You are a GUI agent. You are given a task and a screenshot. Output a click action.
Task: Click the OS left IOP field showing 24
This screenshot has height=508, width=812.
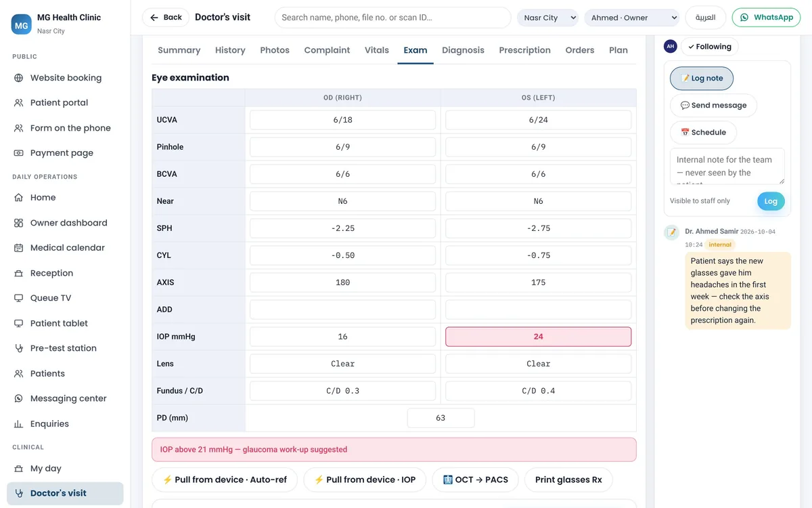539,337
